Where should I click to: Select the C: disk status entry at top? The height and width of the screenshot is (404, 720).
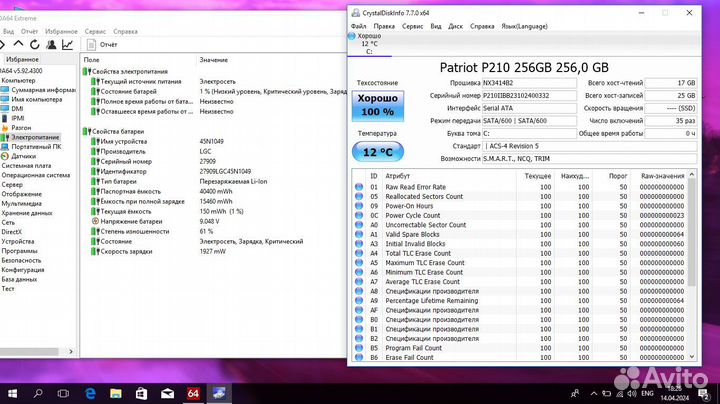pyautogui.click(x=368, y=43)
